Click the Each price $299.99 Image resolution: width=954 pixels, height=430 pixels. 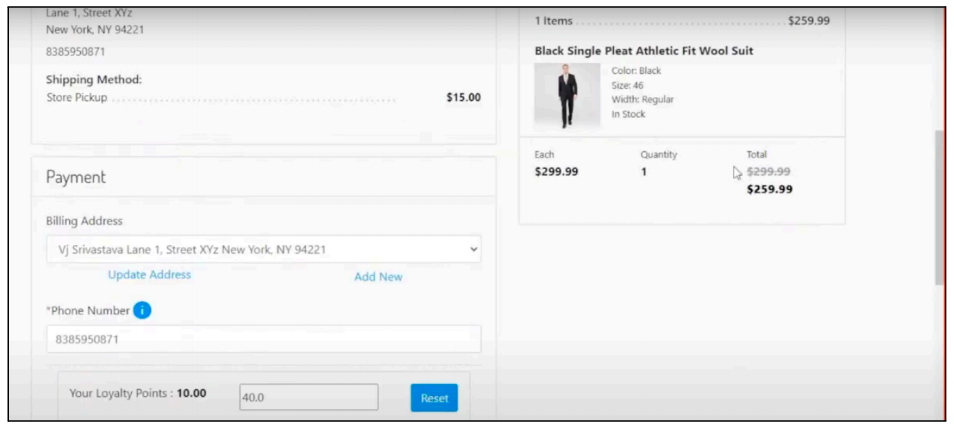point(556,172)
